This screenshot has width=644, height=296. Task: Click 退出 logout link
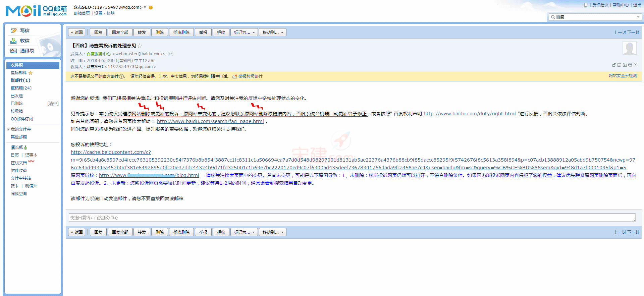pos(637,5)
